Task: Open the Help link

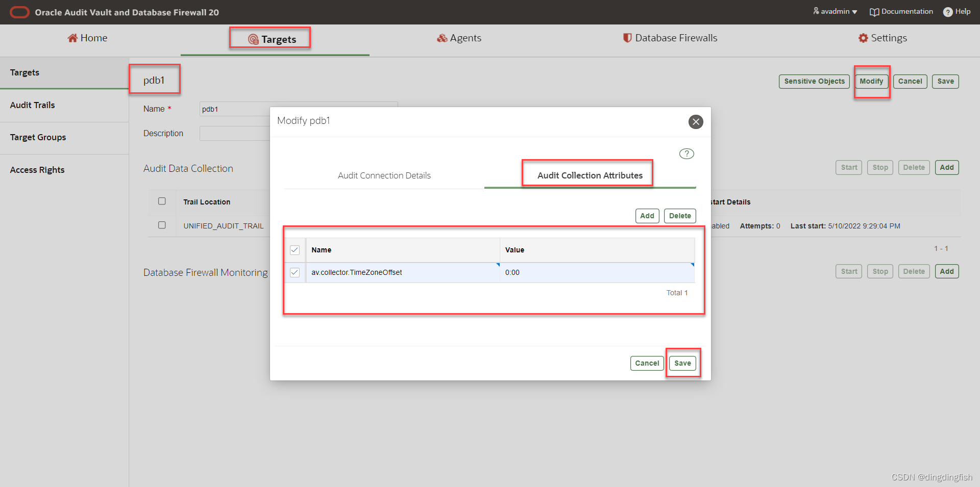Action: [957, 11]
